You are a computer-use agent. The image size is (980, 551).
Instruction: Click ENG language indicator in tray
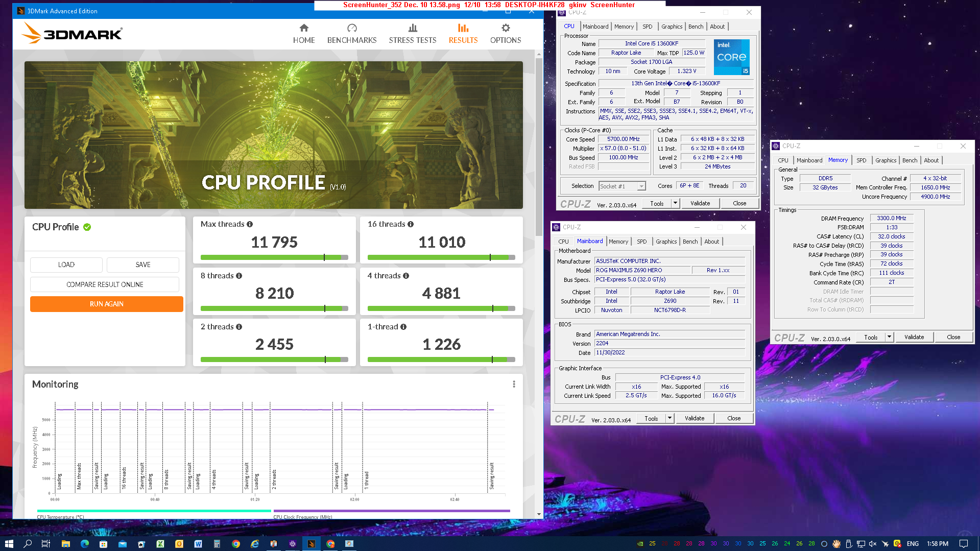(913, 543)
